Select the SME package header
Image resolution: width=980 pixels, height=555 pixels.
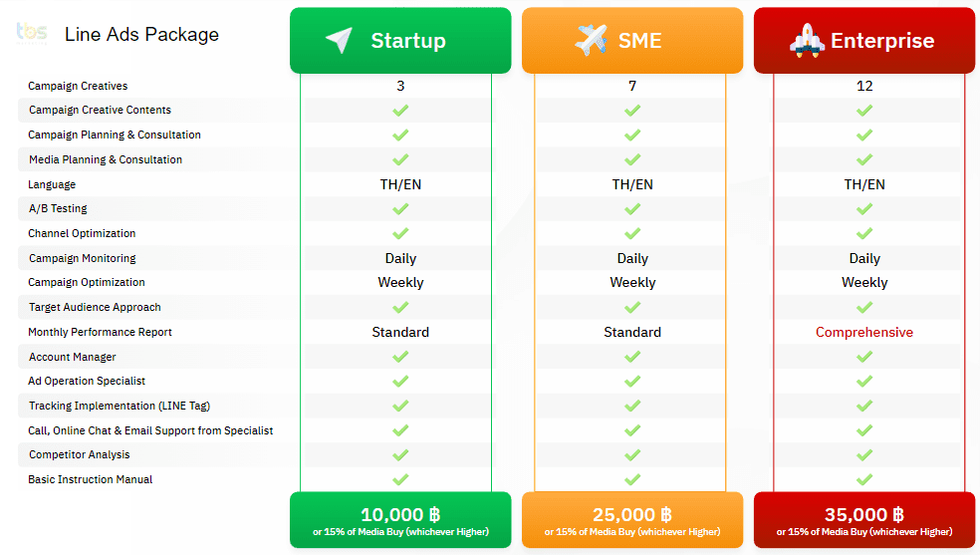click(632, 41)
